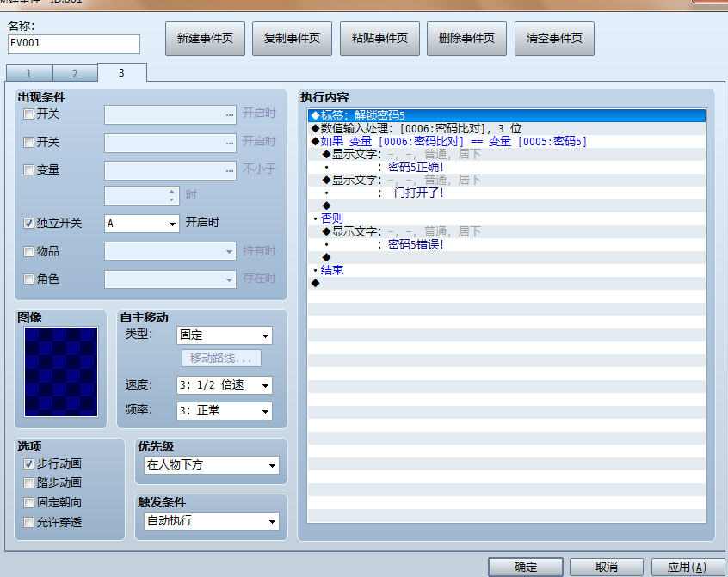This screenshot has height=577, width=728.
Task: Click the 粘贴事件页 button
Action: point(379,39)
